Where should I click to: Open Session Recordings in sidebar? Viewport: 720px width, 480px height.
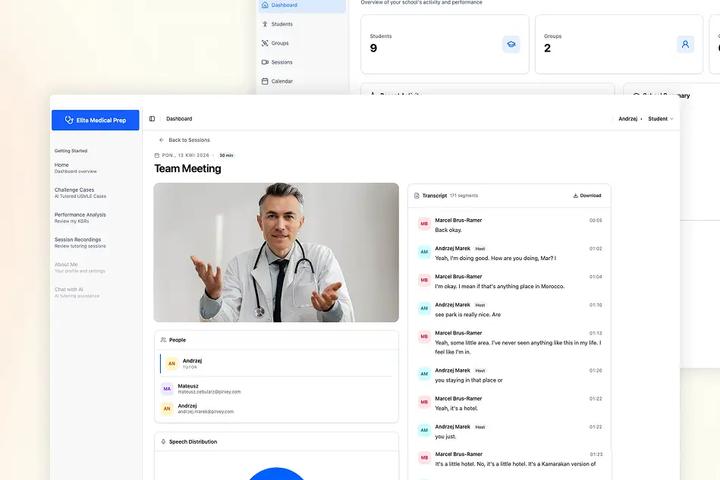(x=80, y=242)
